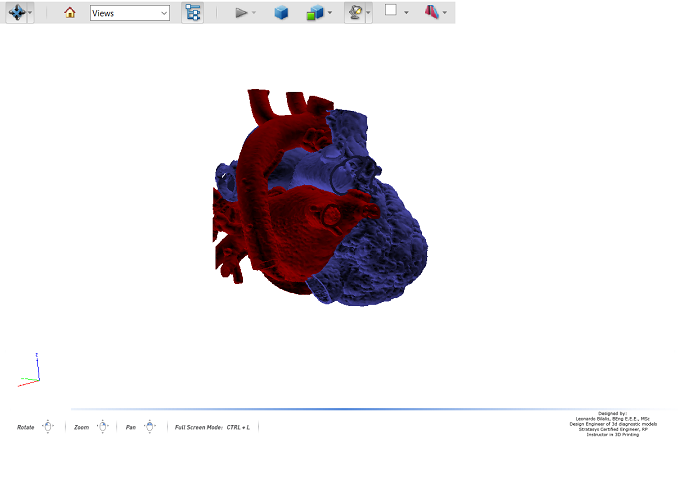Click the "Pan" label
The height and width of the screenshot is (480, 680).
click(x=131, y=428)
